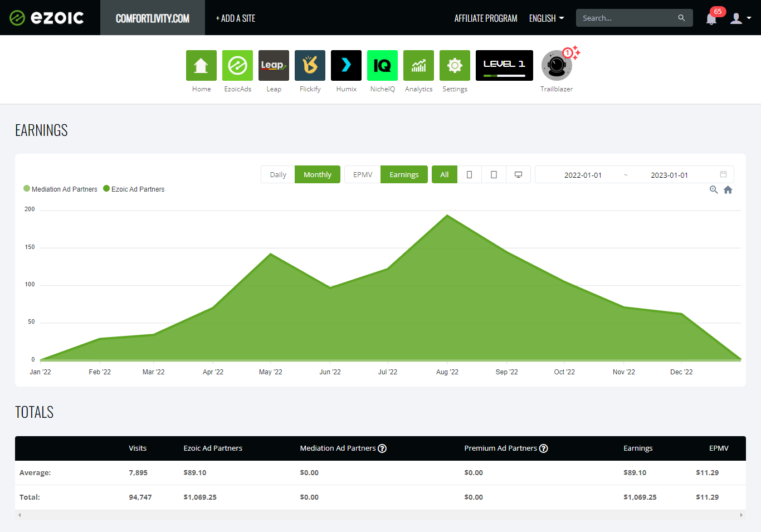Open the Level 1 progress badge
Image resolution: width=761 pixels, height=532 pixels.
(x=504, y=65)
